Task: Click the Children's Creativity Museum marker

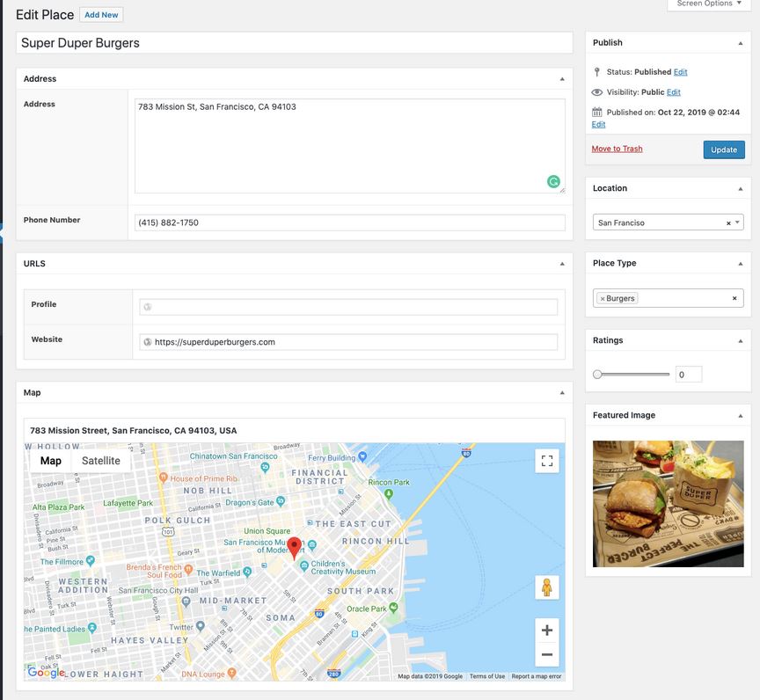Action: (x=303, y=565)
